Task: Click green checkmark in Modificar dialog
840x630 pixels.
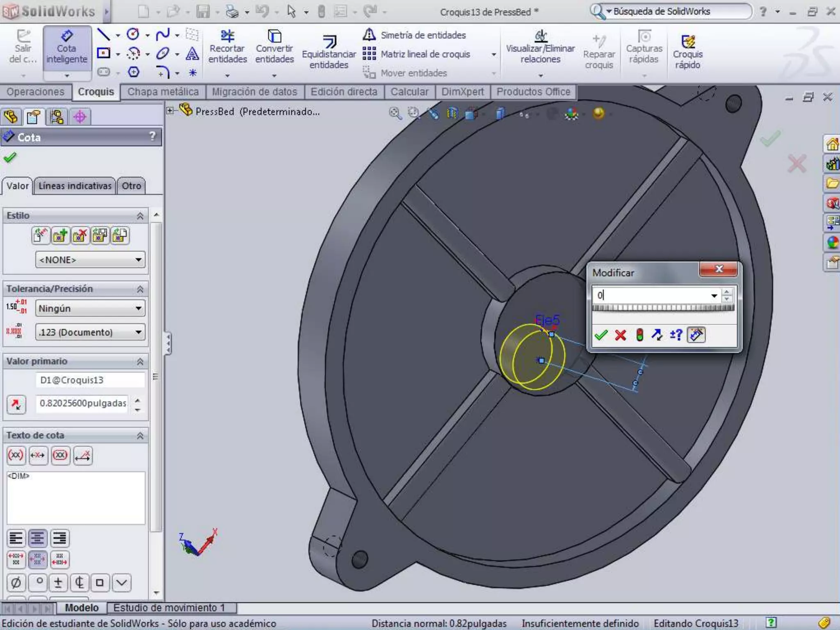Action: point(601,335)
